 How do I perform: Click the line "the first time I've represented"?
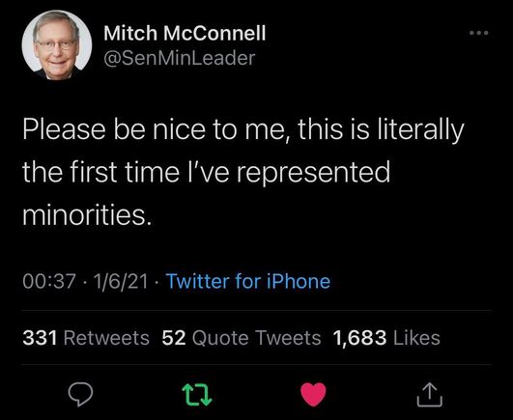[x=207, y=173]
